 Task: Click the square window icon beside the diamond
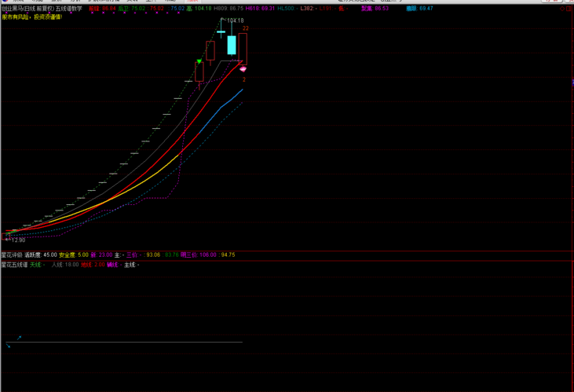[x=569, y=9]
